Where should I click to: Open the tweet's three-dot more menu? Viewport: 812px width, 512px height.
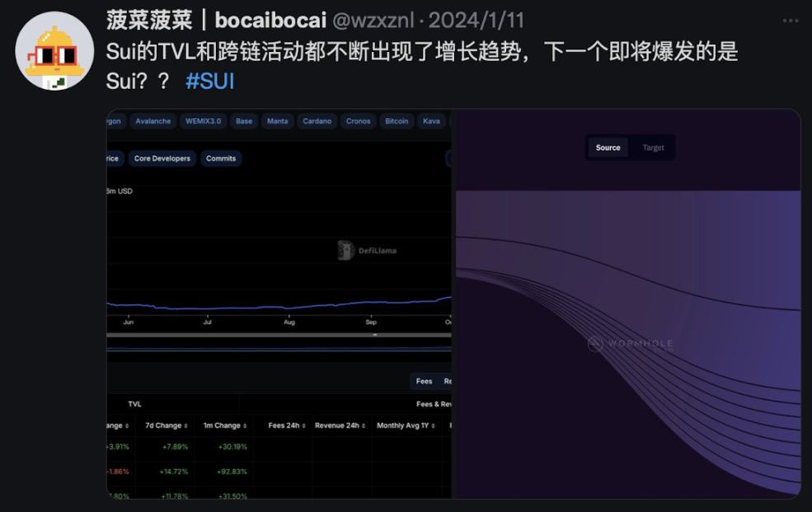pyautogui.click(x=791, y=21)
